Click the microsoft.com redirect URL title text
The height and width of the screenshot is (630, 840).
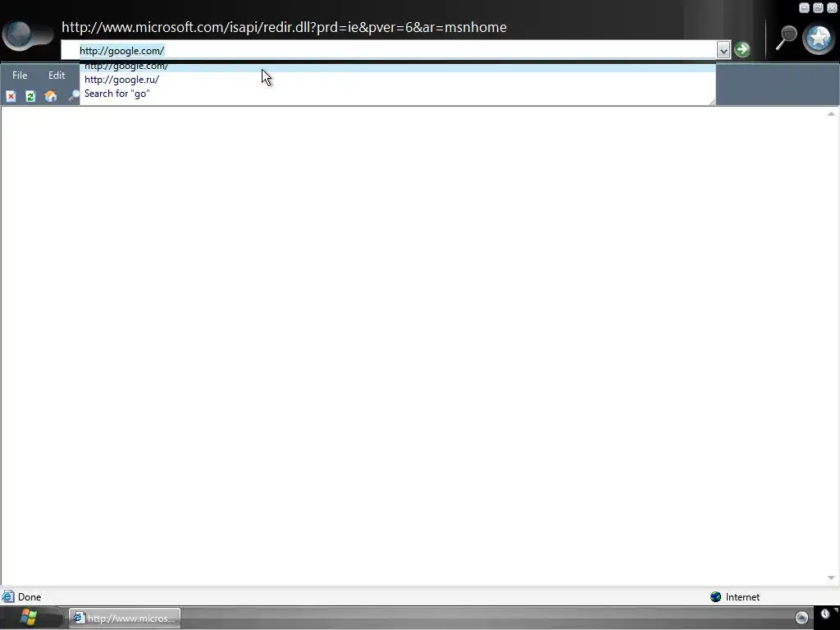[x=284, y=27]
